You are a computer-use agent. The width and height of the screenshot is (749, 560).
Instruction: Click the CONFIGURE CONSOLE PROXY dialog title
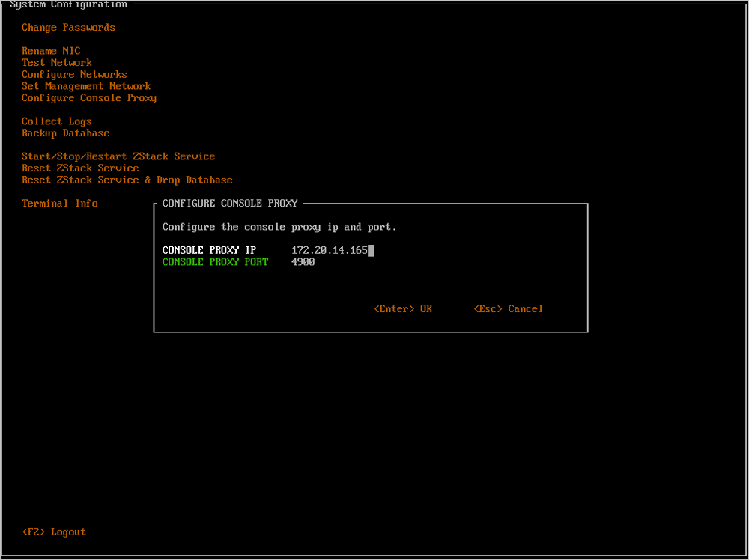(x=230, y=204)
